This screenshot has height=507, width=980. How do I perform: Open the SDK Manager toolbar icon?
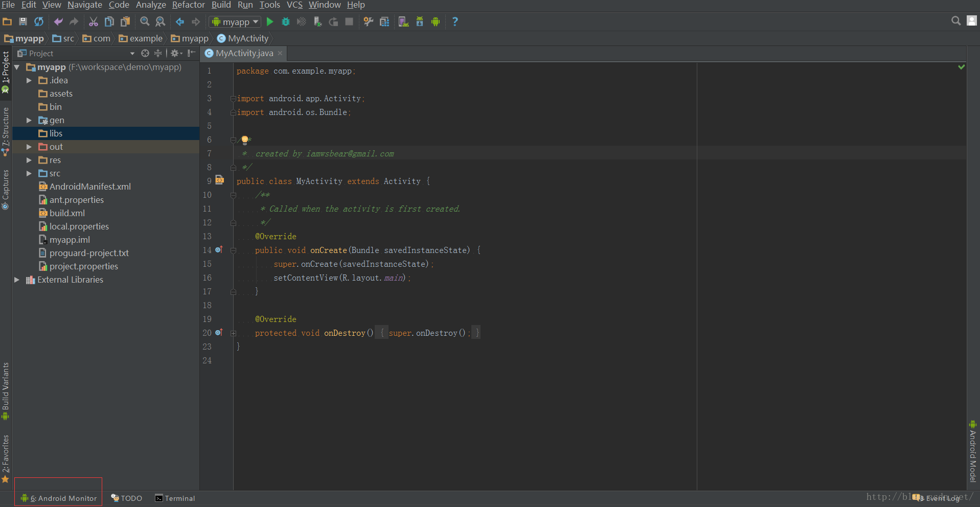tap(420, 21)
